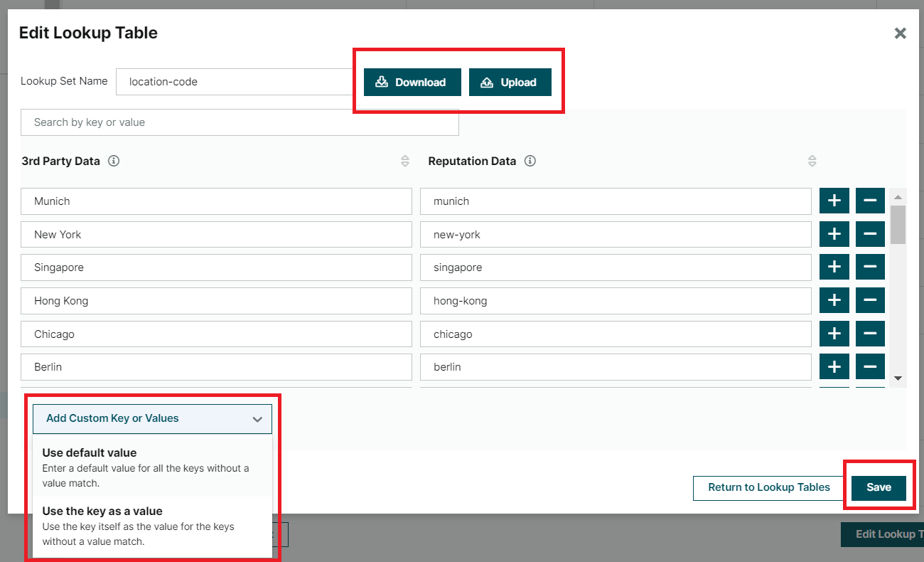Edit the Chicago key field
This screenshot has width=924, height=562.
coord(216,334)
